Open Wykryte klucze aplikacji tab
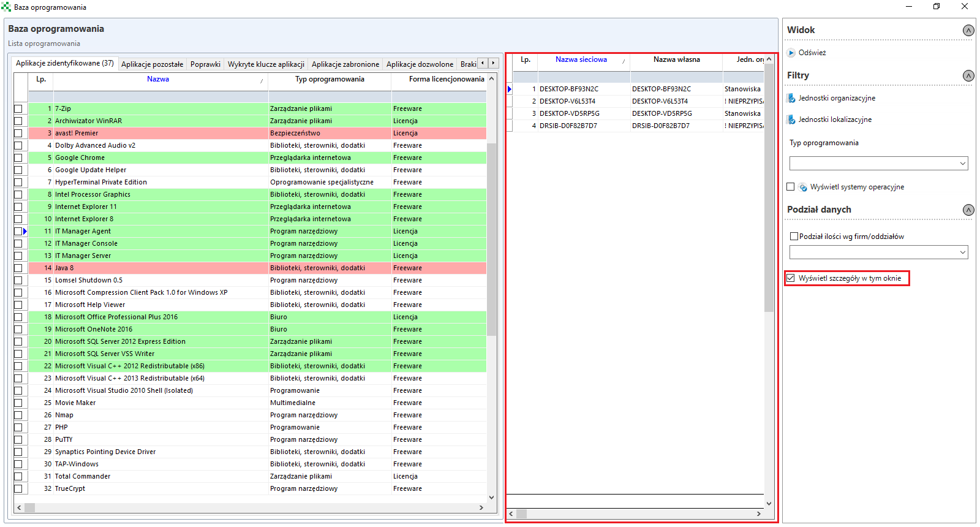Viewport: 980px width, 527px height. coord(266,64)
